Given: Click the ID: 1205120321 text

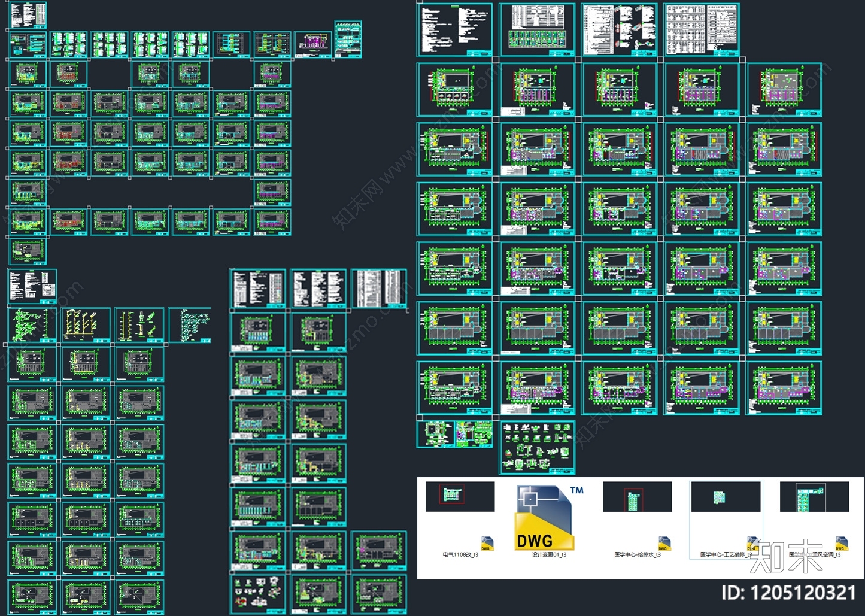Looking at the screenshot, I should 788,593.
